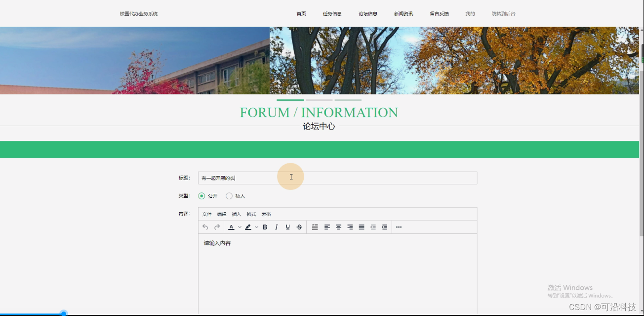This screenshot has width=644, height=316.
Task: Undo the last edit in editor
Action: click(205, 227)
